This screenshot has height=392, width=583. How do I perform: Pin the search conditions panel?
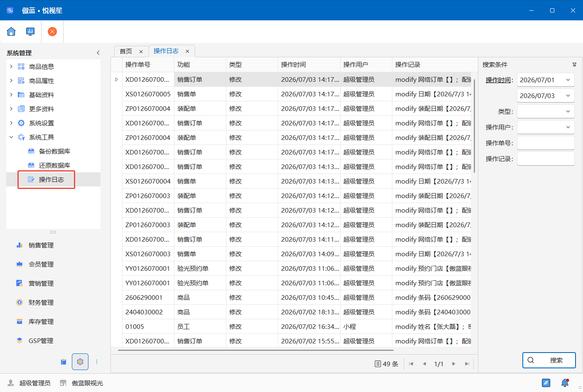tap(574, 65)
